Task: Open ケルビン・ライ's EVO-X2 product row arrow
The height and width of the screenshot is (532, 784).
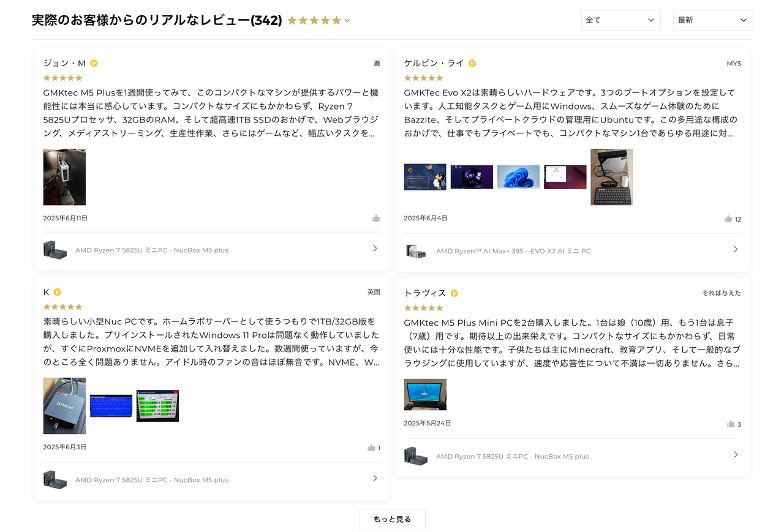Action: 735,249
